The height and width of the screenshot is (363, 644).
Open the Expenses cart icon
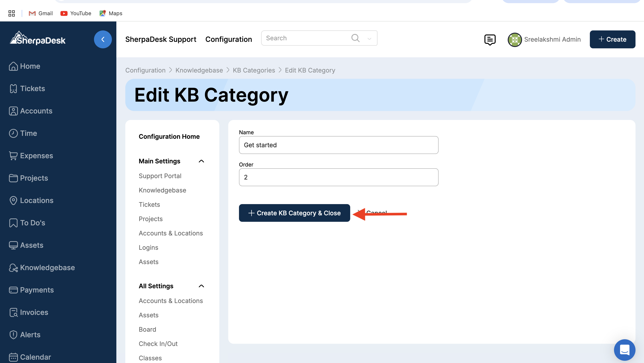13,156
